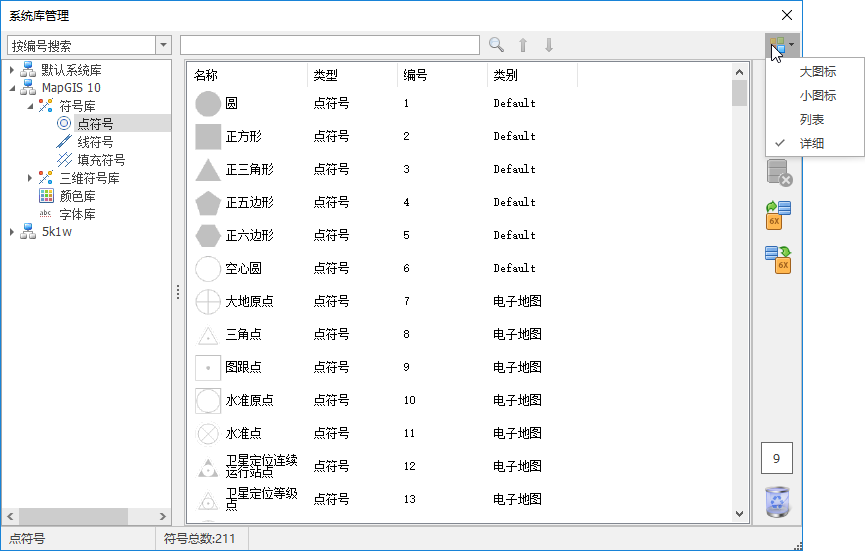Open the recycle bin icon
The image size is (865, 551).
point(777,502)
